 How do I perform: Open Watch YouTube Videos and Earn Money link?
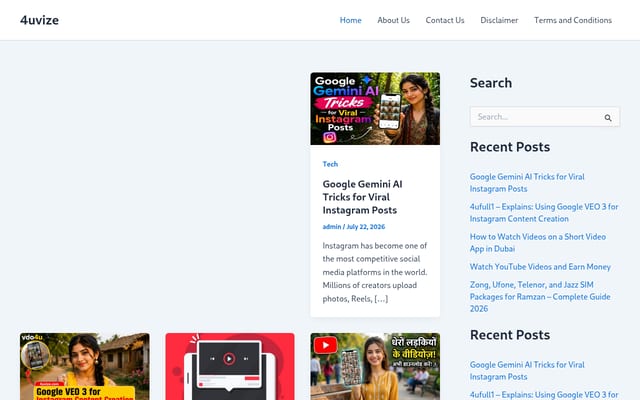540,267
